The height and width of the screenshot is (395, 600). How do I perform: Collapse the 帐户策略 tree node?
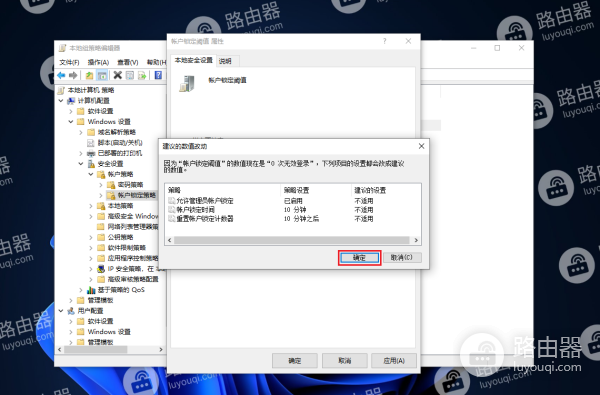pos(91,174)
